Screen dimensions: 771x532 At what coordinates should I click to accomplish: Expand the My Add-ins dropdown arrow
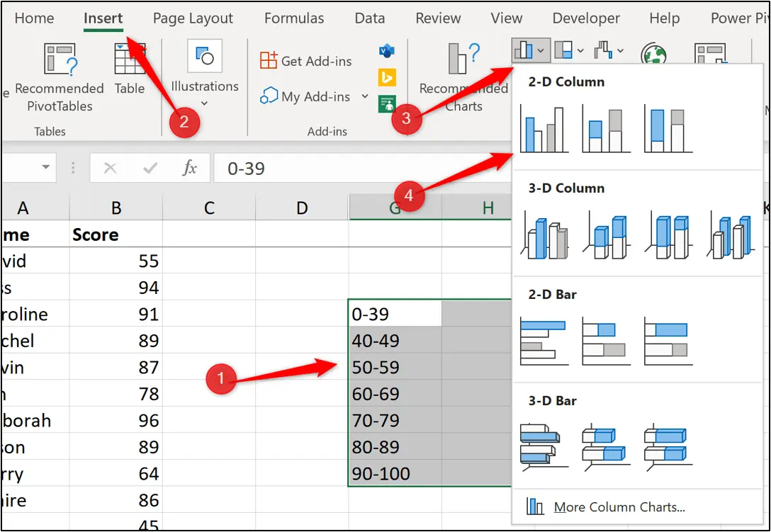pos(364,96)
